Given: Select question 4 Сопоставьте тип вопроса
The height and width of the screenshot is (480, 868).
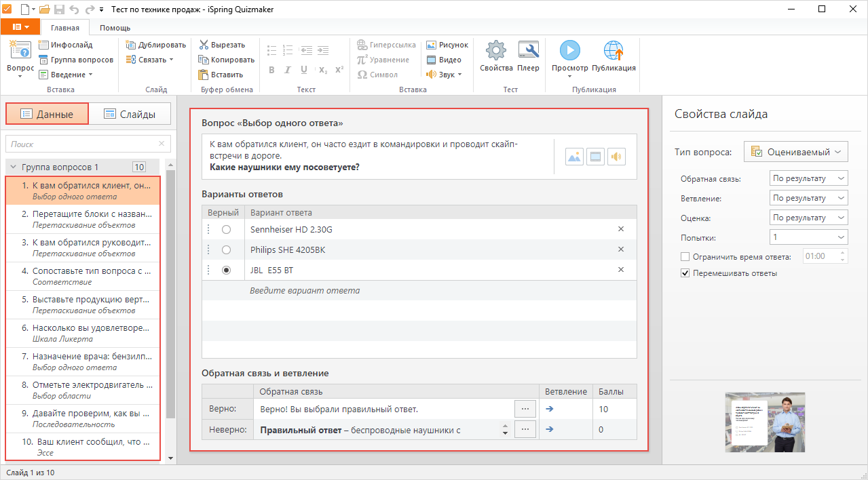Looking at the screenshot, I should [83, 277].
